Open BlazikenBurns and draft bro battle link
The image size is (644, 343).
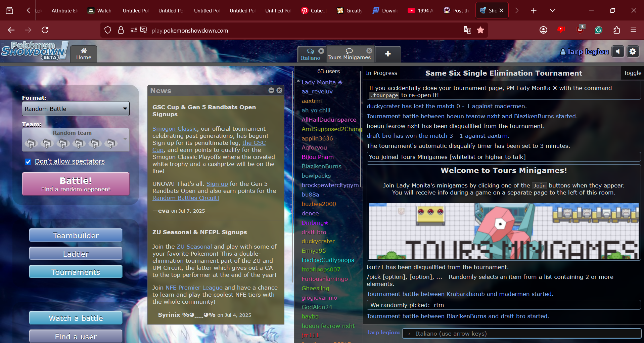click(x=458, y=316)
